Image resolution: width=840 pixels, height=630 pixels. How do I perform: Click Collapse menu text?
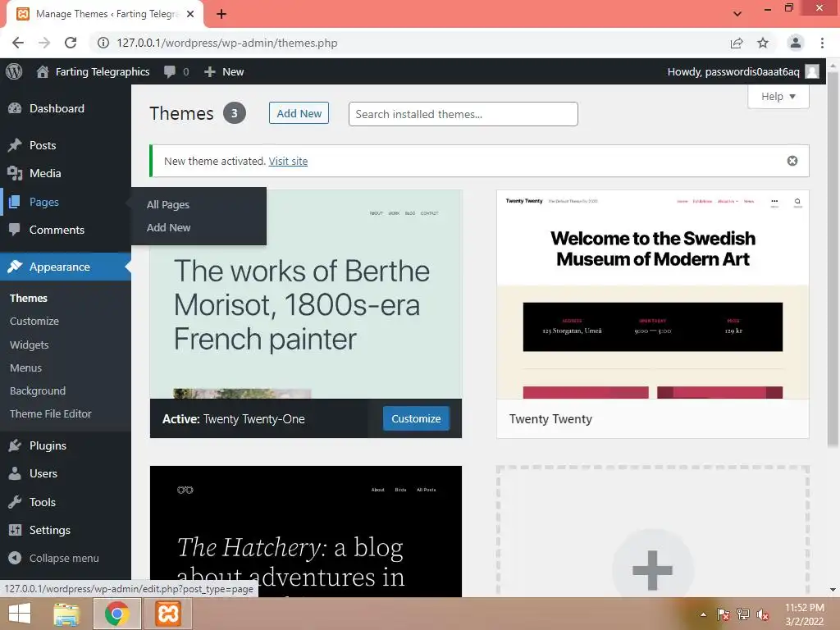pyautogui.click(x=64, y=558)
